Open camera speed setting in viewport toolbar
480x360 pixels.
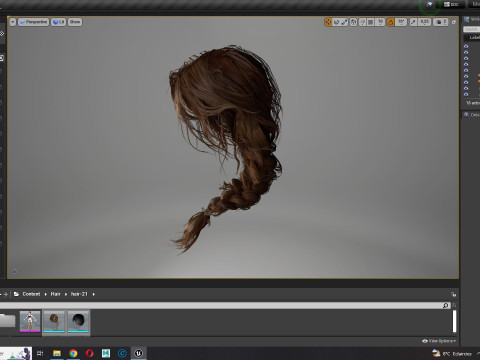point(441,22)
